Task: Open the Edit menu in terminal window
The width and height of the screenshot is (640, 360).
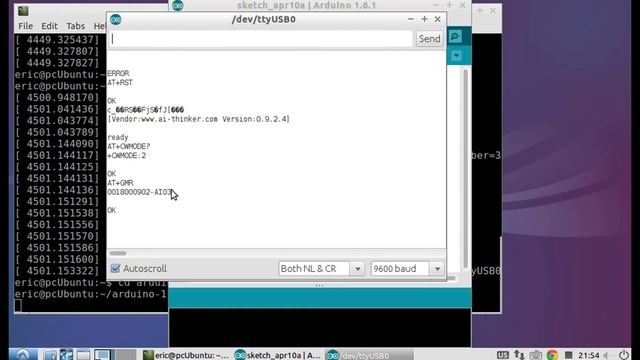Action: point(49,26)
